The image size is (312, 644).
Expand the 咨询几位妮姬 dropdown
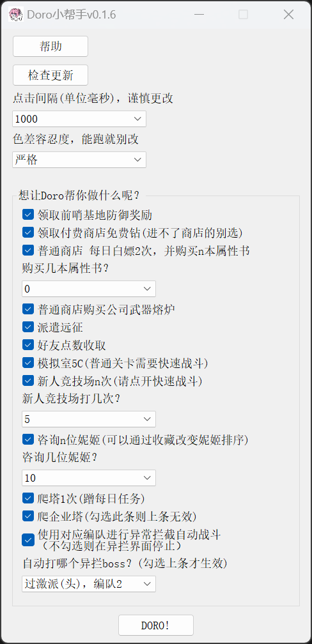[89, 478]
